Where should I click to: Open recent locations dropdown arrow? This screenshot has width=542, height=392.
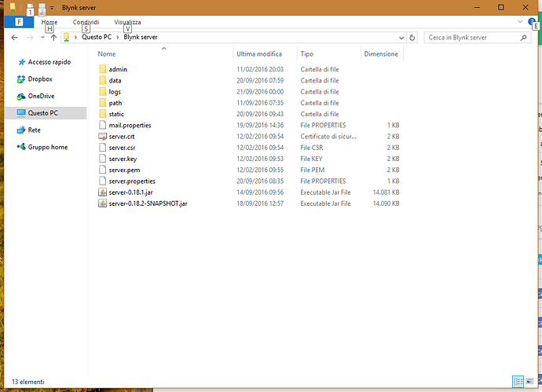coord(42,38)
